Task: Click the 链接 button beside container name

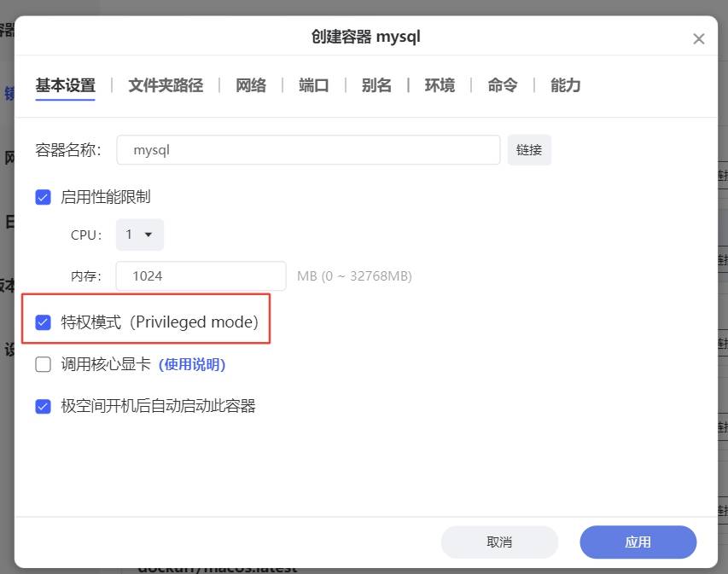Action: [x=529, y=149]
